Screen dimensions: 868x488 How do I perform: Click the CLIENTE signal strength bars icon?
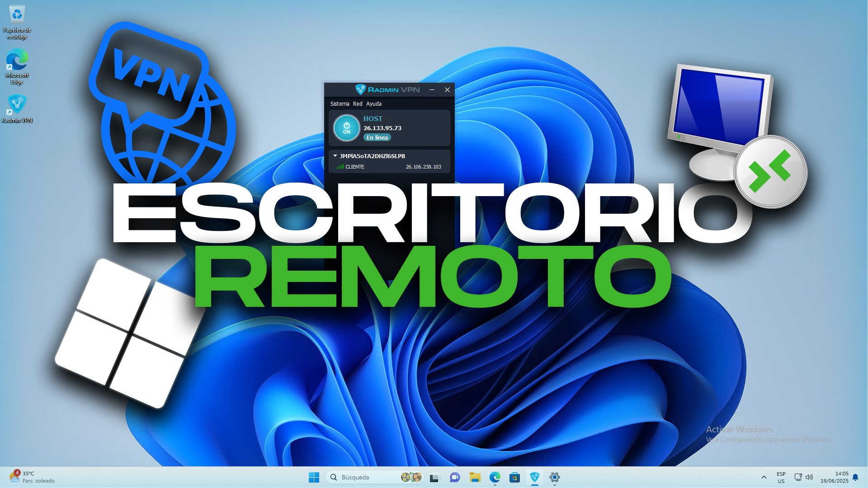(340, 166)
